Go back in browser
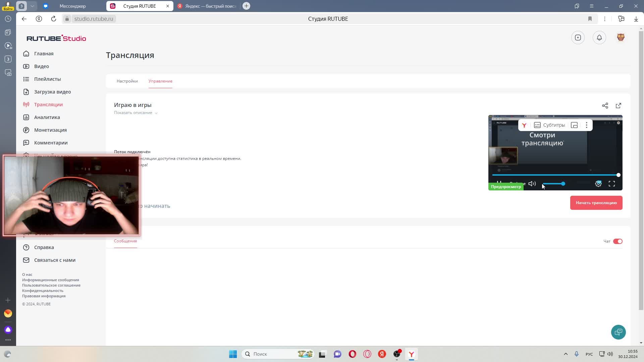Screen dimensions: 644x362 (x=24, y=19)
